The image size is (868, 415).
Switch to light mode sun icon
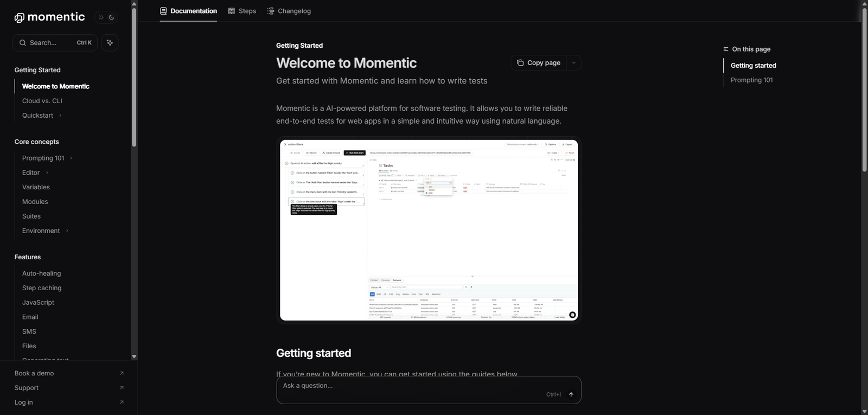(x=101, y=17)
